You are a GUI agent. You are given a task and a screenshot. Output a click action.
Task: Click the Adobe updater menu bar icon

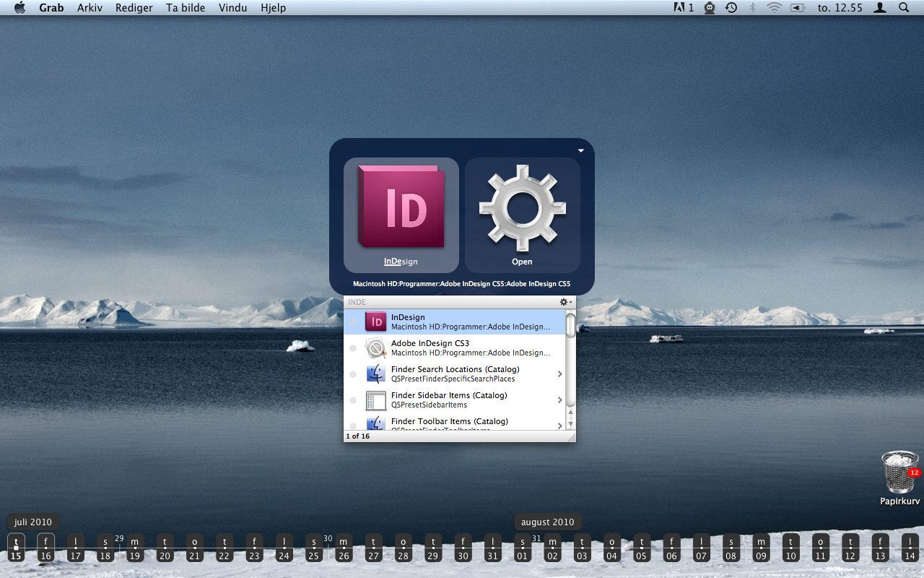click(x=684, y=8)
